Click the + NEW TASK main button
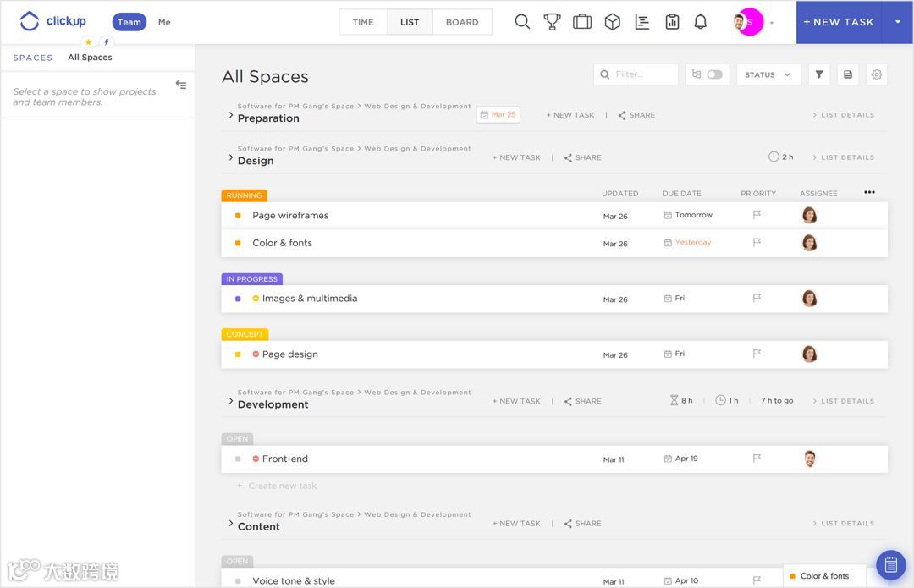 [839, 22]
